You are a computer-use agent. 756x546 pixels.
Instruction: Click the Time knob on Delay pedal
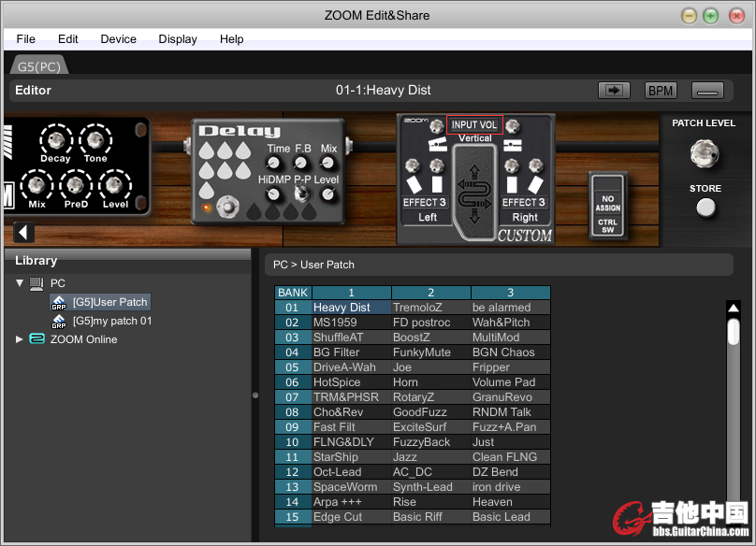tap(273, 163)
